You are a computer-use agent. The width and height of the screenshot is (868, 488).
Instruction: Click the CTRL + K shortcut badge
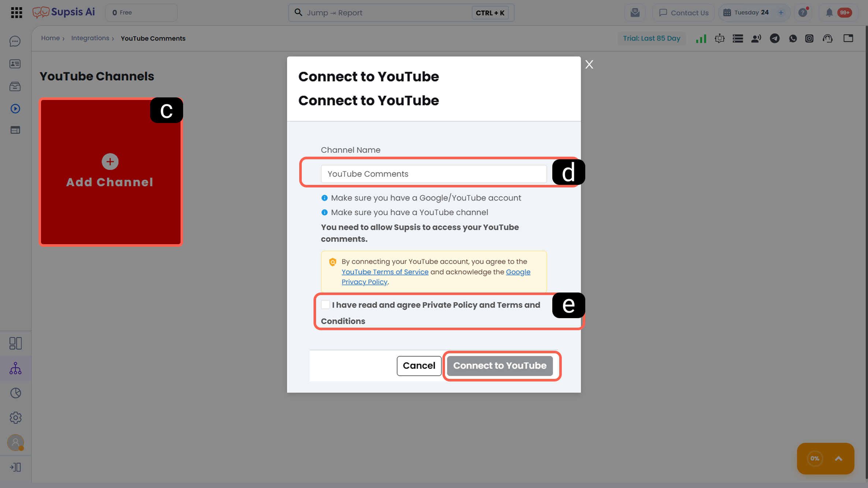click(490, 13)
